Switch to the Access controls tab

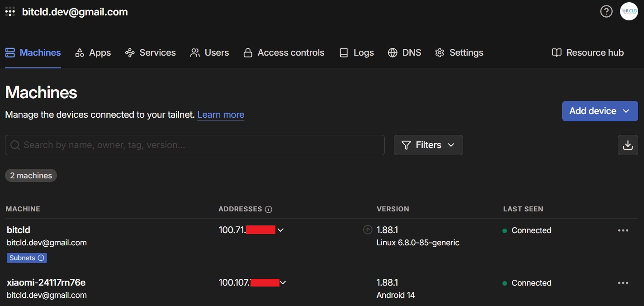[284, 53]
